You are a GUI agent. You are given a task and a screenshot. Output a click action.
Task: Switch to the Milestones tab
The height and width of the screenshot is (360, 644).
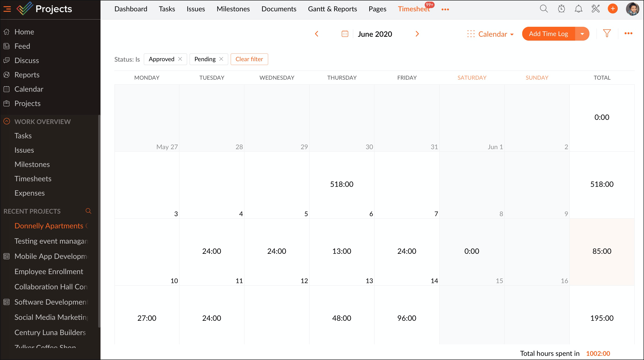coord(233,9)
